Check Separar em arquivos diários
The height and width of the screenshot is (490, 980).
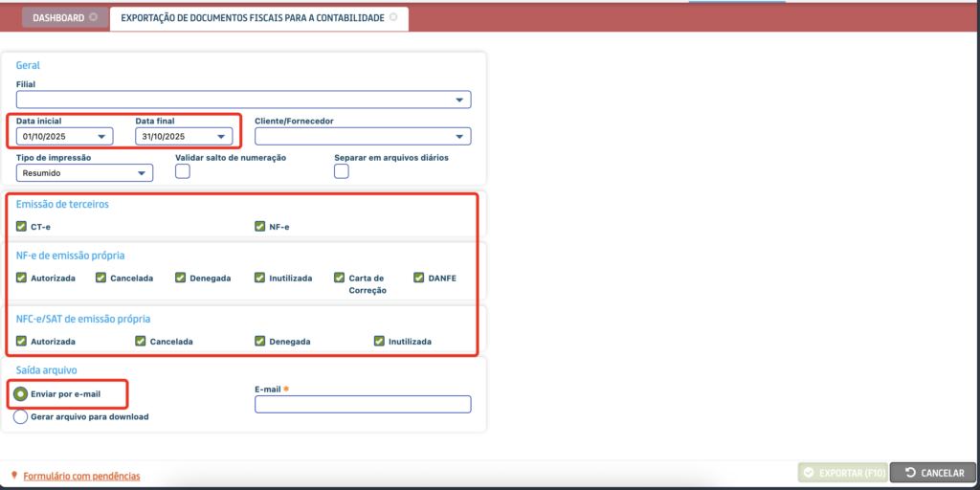[342, 171]
